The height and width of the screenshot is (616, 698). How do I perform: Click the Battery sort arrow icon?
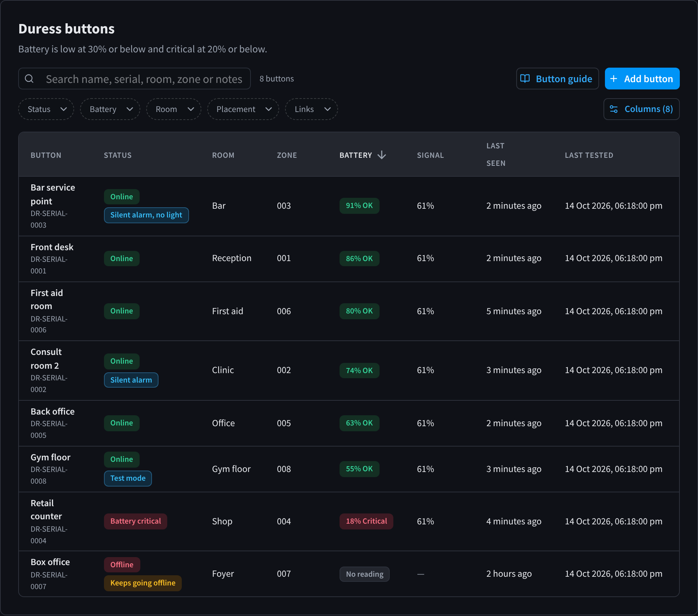(382, 155)
